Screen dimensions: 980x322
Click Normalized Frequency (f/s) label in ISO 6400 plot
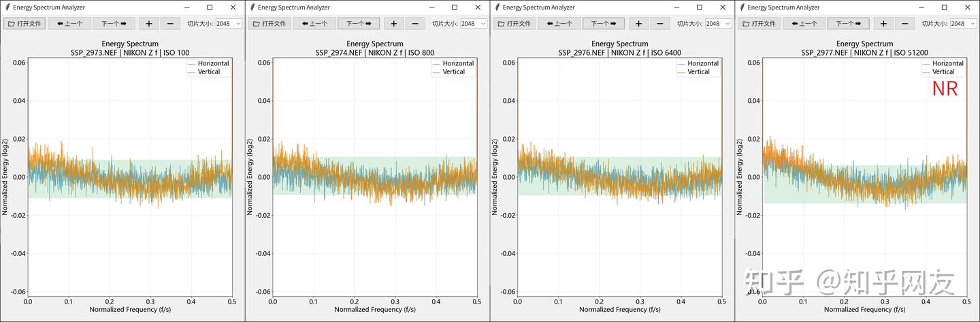click(x=619, y=310)
